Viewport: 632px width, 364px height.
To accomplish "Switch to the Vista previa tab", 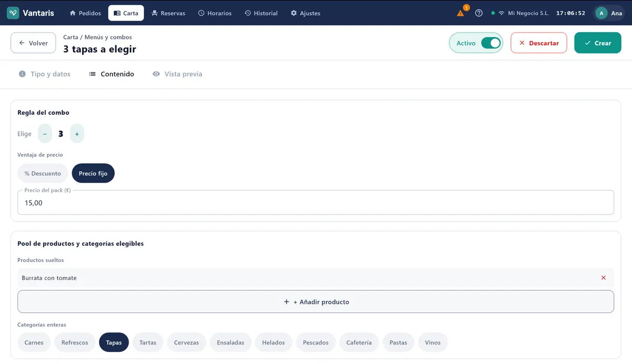I will pyautogui.click(x=177, y=74).
